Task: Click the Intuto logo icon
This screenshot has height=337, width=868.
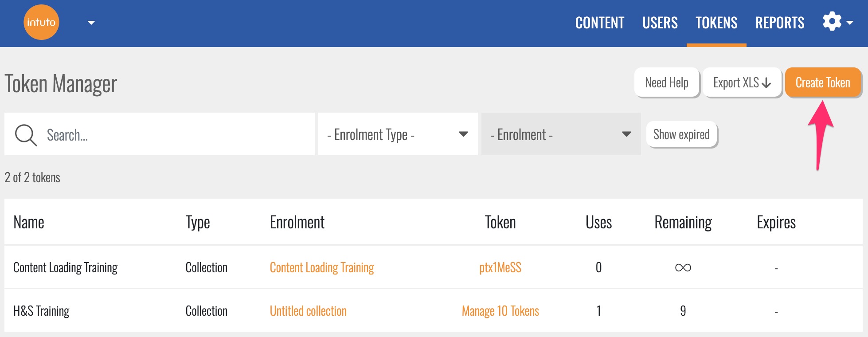Action: pos(41,22)
